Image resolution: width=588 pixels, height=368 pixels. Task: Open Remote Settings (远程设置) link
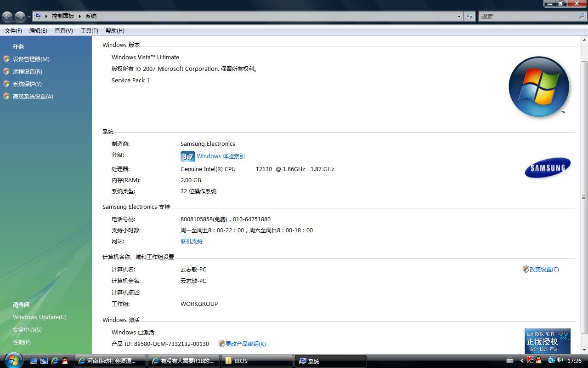tap(28, 71)
